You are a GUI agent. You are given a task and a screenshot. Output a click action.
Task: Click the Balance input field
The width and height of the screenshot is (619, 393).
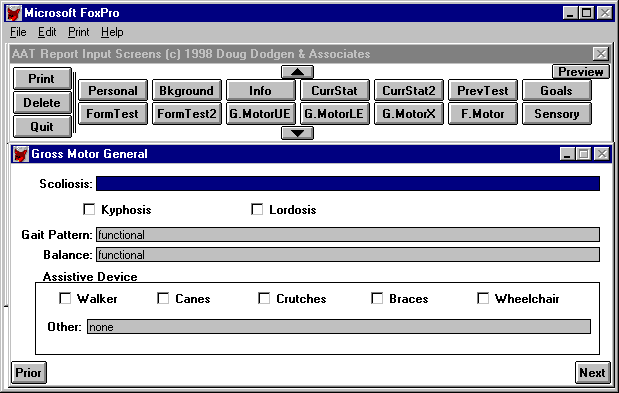(348, 255)
